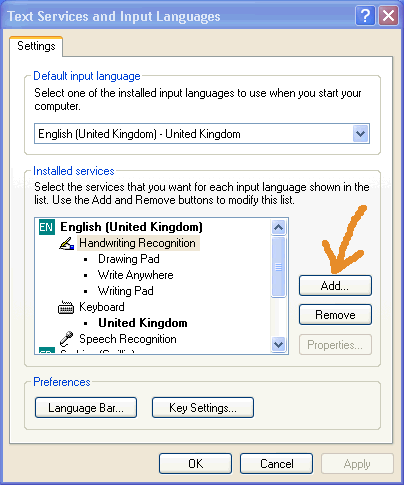The image size is (404, 485).
Task: Select the United Kingdom keyboard layout
Action: click(143, 323)
